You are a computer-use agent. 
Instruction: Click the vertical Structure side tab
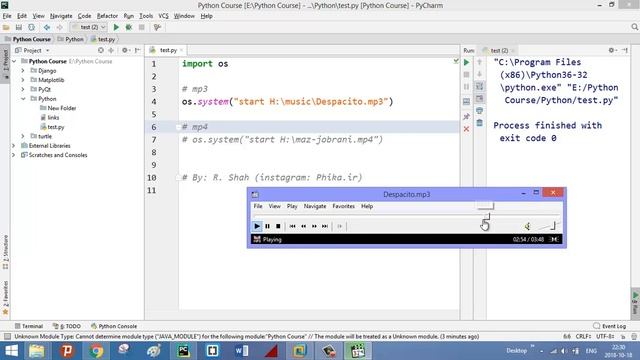[x=5, y=252]
